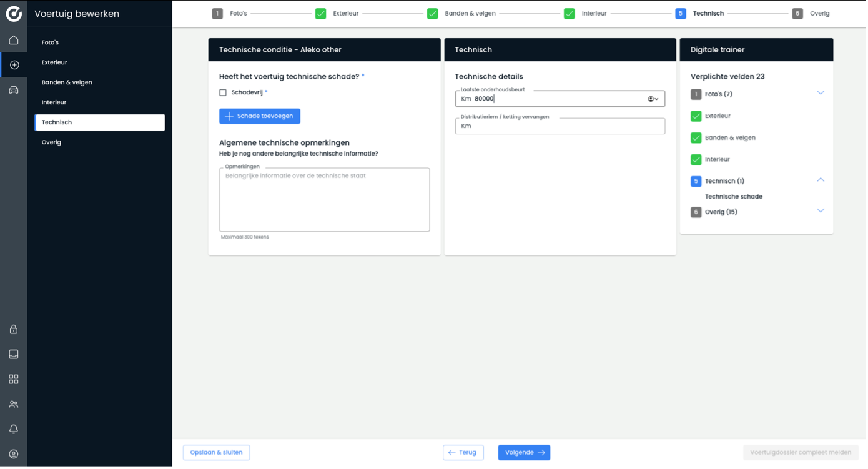
Task: Click the autofill icon in Laatste onderhoudsbeurt field
Action: pos(653,99)
